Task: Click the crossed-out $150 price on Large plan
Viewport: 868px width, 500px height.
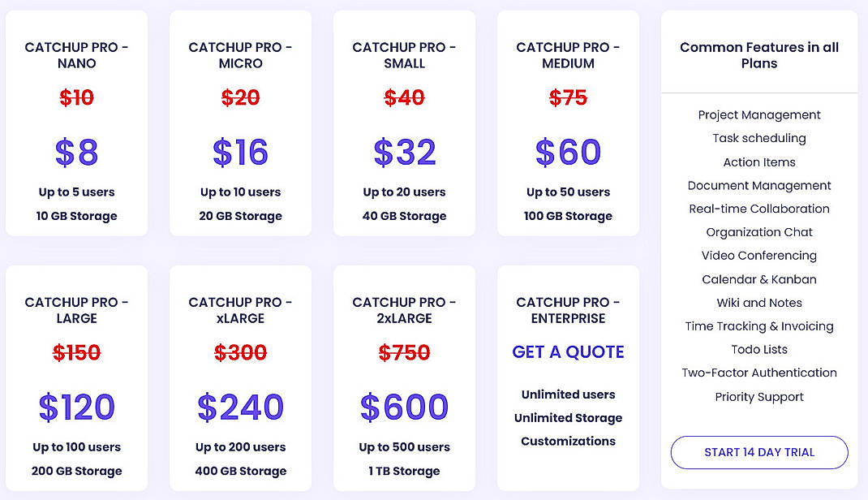Action: click(x=76, y=351)
